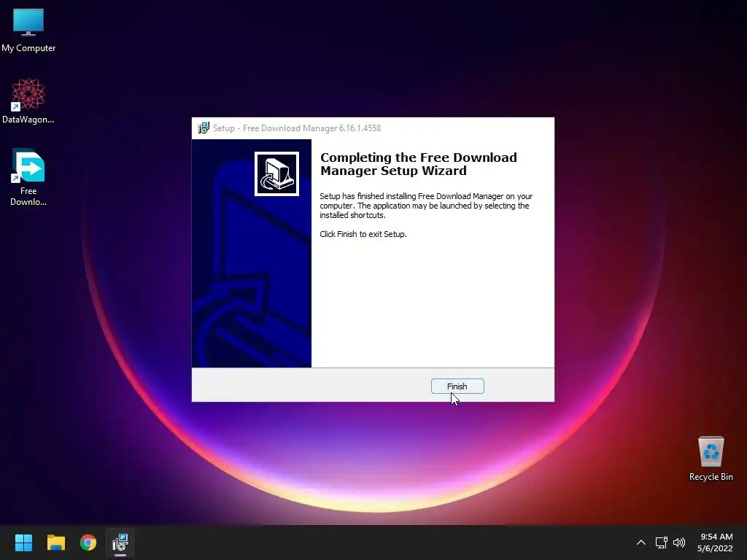Open the clock showing 9:54 AM
Viewport: 747px width, 560px height.
pos(715,542)
